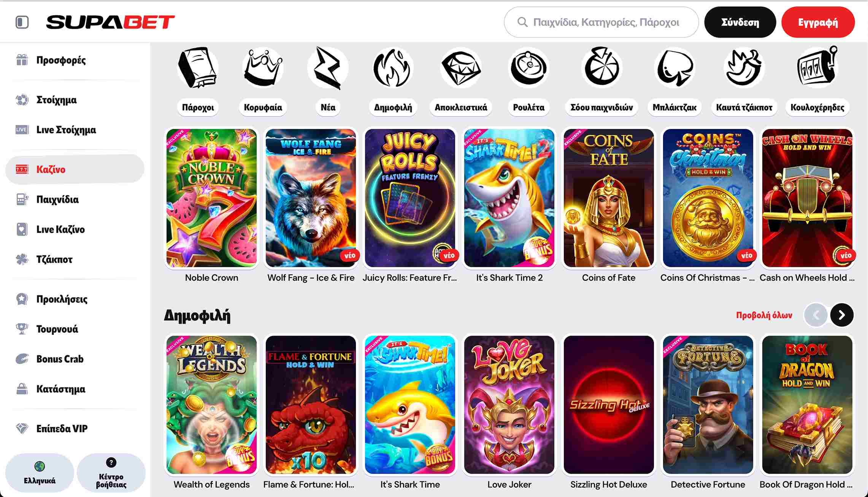Open the Νέα lightning bolt icon
The width and height of the screenshot is (868, 497).
point(328,68)
